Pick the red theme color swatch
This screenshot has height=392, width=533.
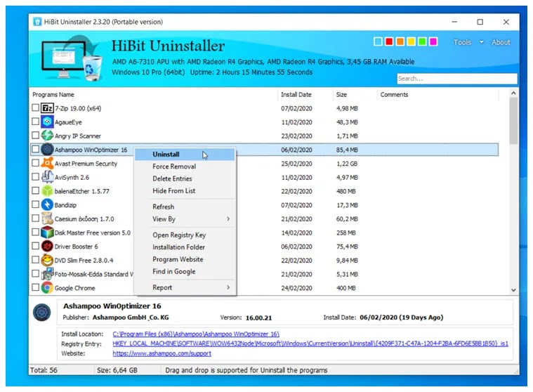(x=389, y=41)
